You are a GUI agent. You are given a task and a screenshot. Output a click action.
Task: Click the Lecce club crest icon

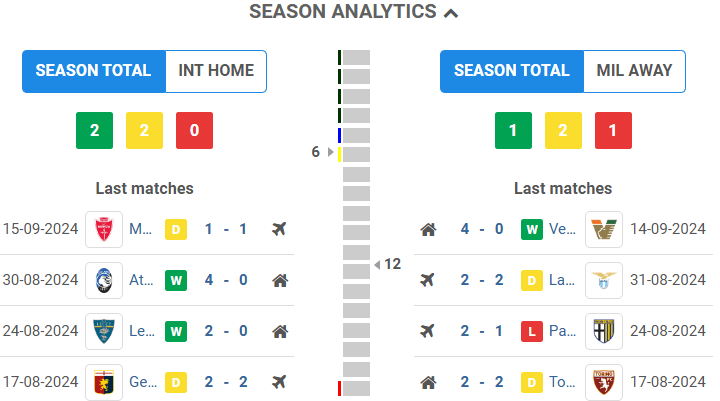click(x=104, y=331)
